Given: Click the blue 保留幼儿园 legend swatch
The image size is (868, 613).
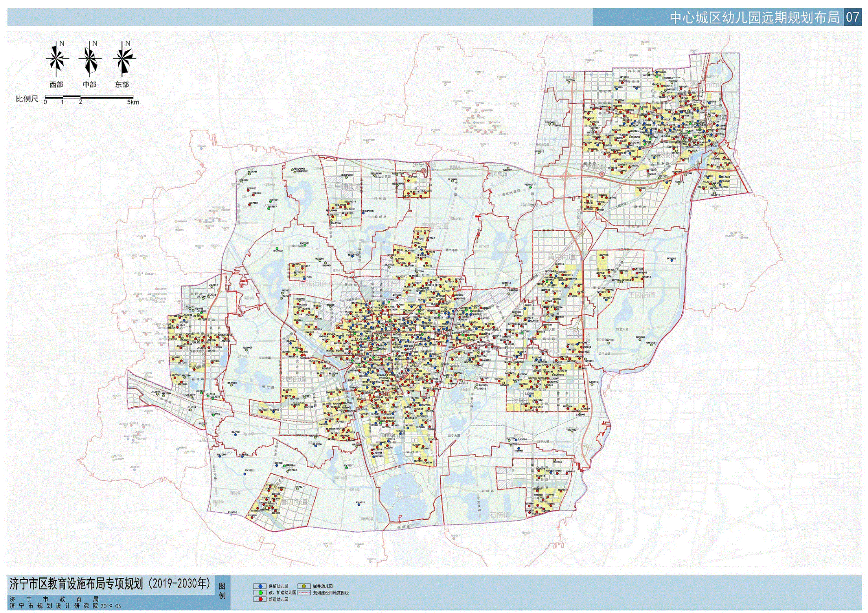Looking at the screenshot, I should coord(260,587).
